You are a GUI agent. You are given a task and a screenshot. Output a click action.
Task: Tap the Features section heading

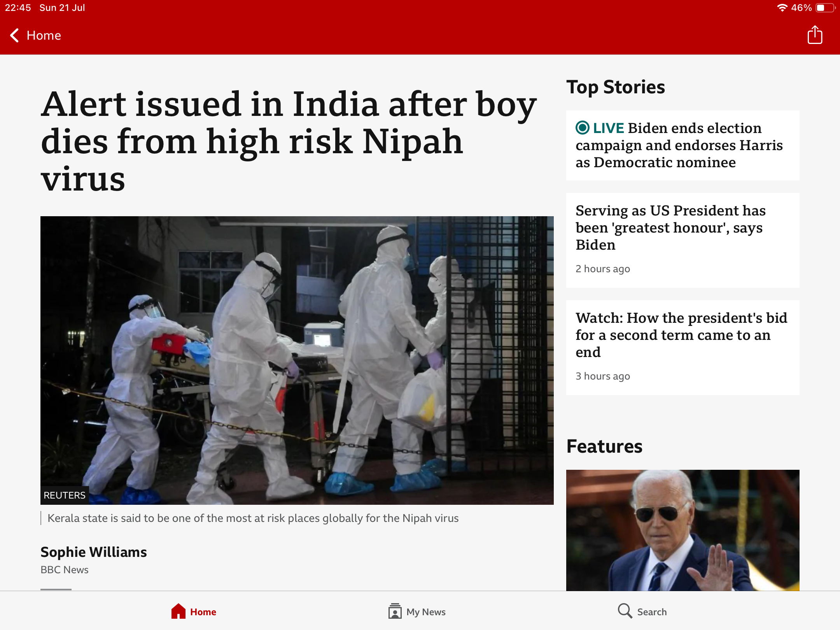point(604,446)
